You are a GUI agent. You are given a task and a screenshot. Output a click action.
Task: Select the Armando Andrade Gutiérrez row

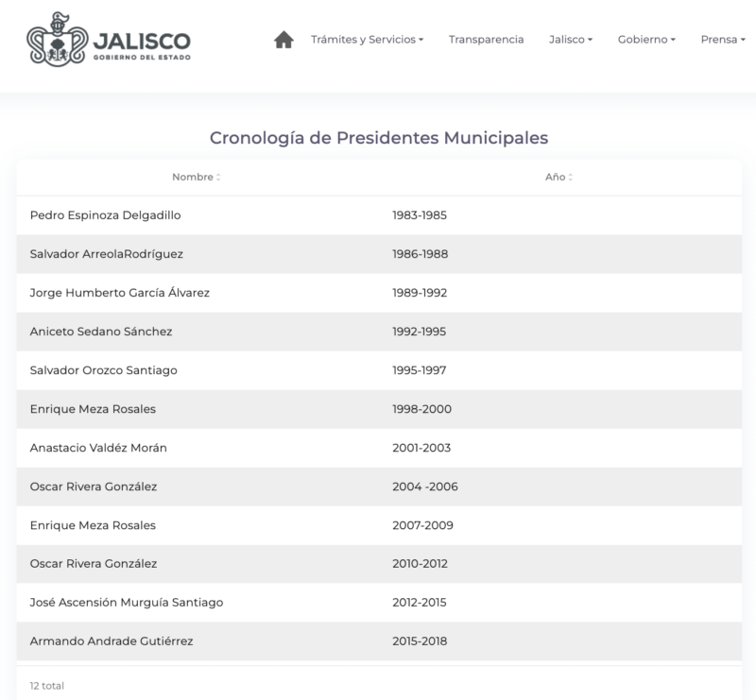112,641
